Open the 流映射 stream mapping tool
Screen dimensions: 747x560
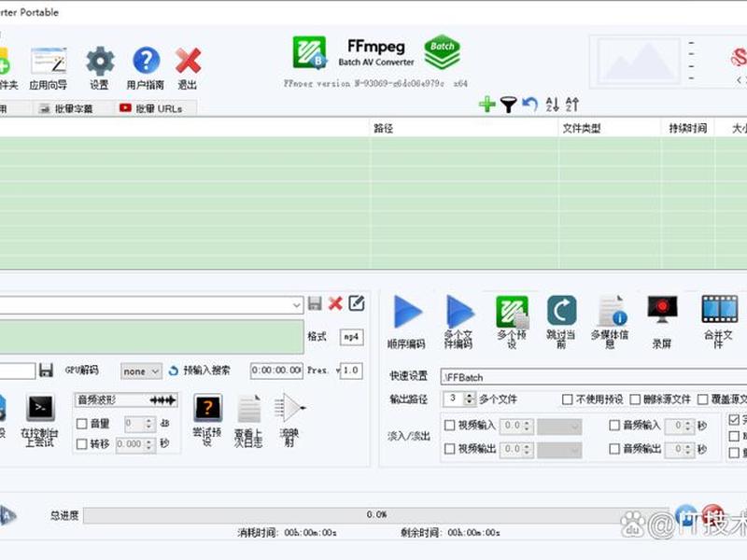(289, 421)
